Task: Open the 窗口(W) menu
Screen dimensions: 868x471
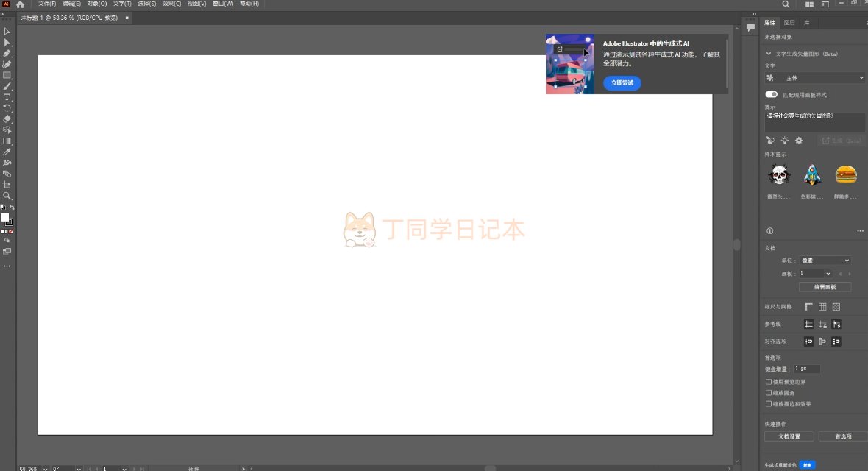Action: (x=223, y=4)
